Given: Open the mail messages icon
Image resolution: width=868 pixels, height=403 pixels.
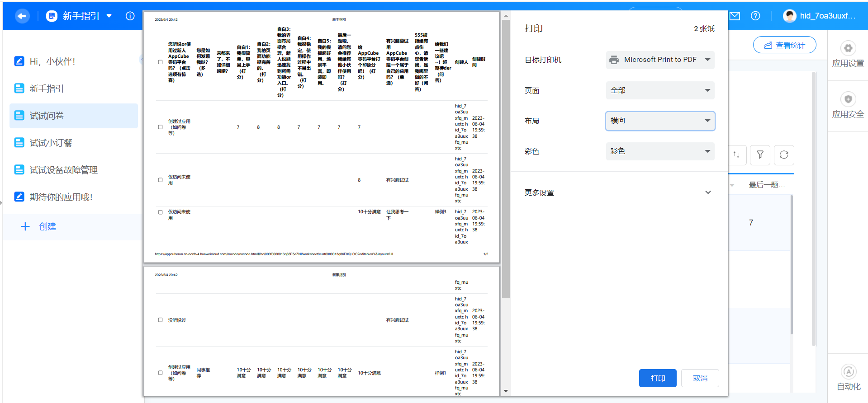Looking at the screenshot, I should pos(735,16).
